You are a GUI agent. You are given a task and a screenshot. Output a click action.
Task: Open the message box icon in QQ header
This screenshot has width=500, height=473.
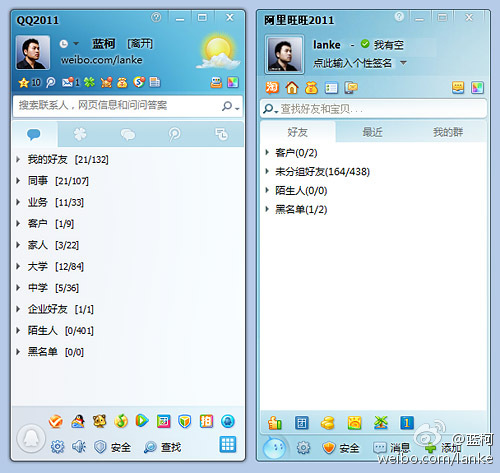[x=216, y=82]
